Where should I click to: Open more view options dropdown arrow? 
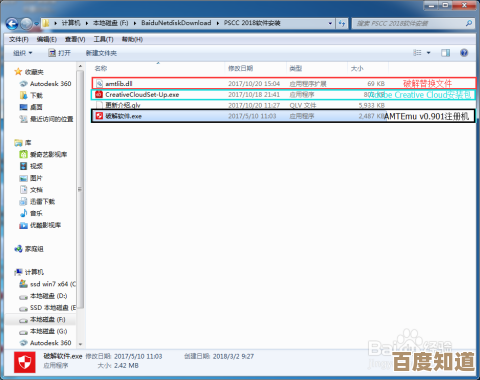pyautogui.click(x=429, y=53)
